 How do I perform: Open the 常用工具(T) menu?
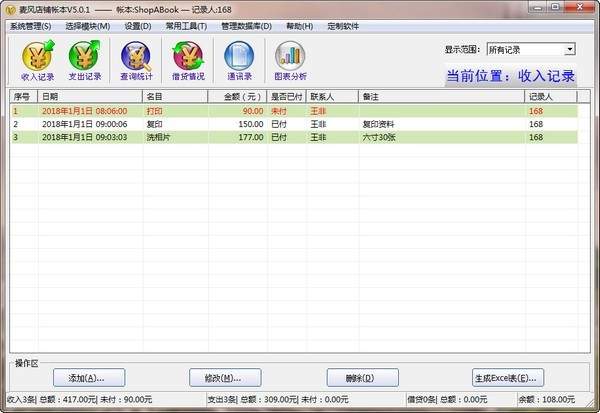186,26
